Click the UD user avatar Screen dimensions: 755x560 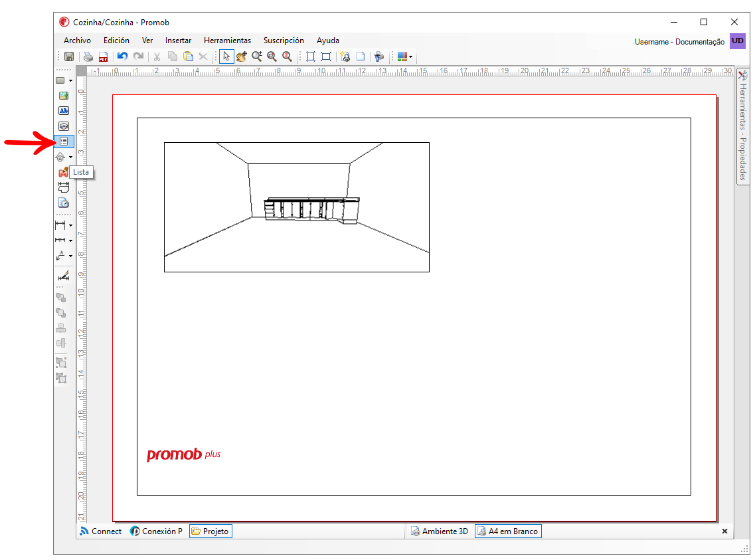737,41
